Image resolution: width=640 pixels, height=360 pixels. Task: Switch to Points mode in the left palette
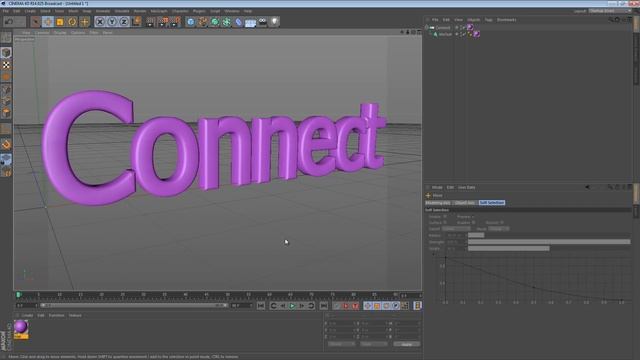tap(6, 89)
